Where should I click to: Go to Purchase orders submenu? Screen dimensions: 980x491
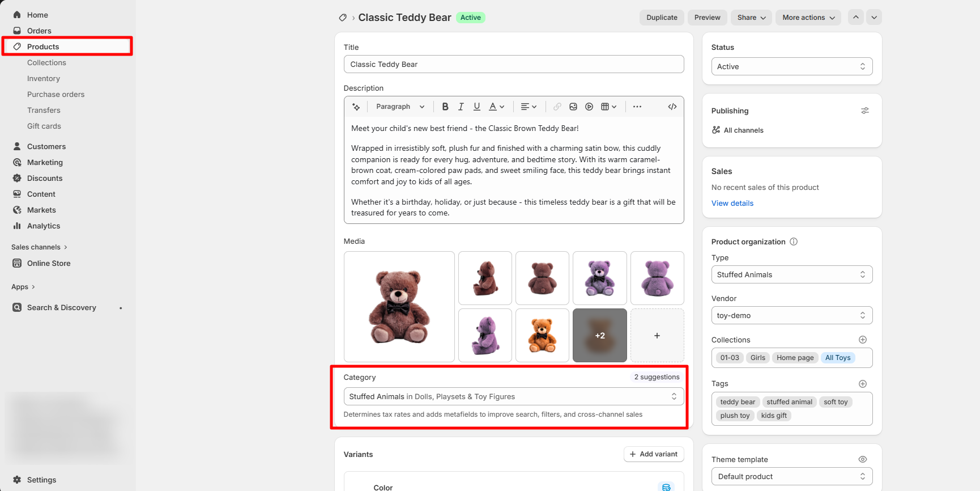[56, 94]
